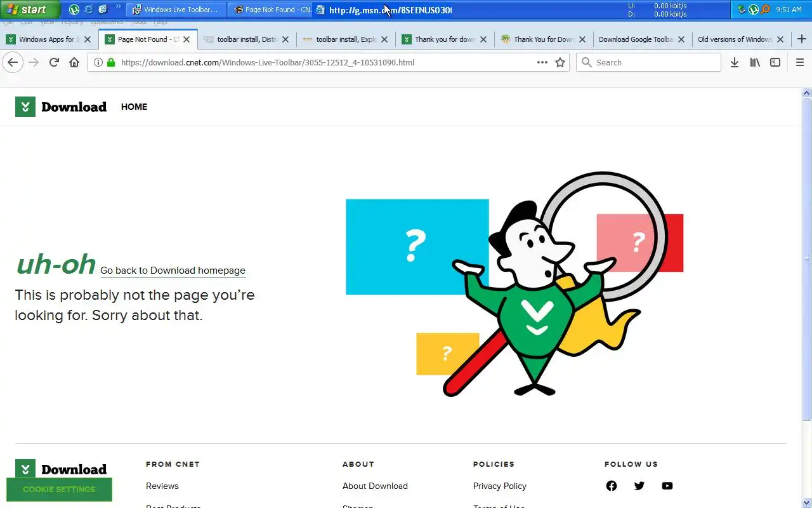The image size is (812, 508).
Task: Close the Download Google Toolbar tab
Action: (681, 39)
